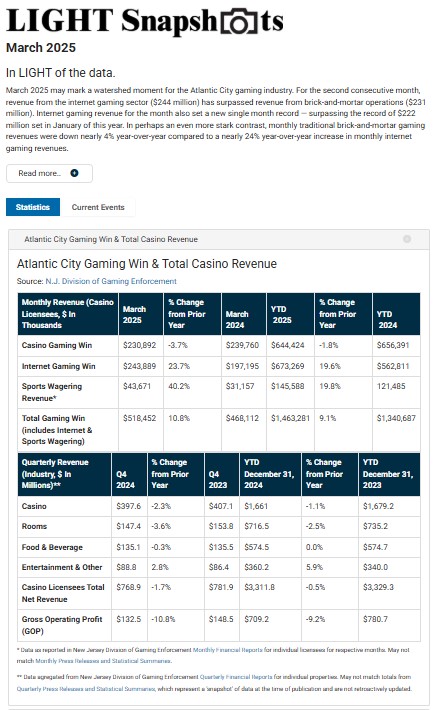Screen dimensions: 436x710
Task: Click the plus icon inside Read more
Action: click(74, 173)
